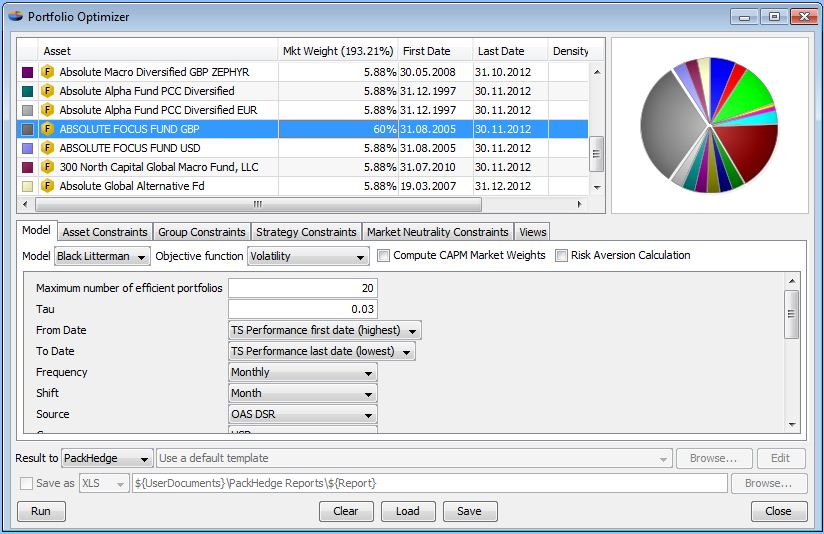Click fund icon of Absolute Global Alternative Fd
This screenshot has height=534, width=824.
coord(47,186)
